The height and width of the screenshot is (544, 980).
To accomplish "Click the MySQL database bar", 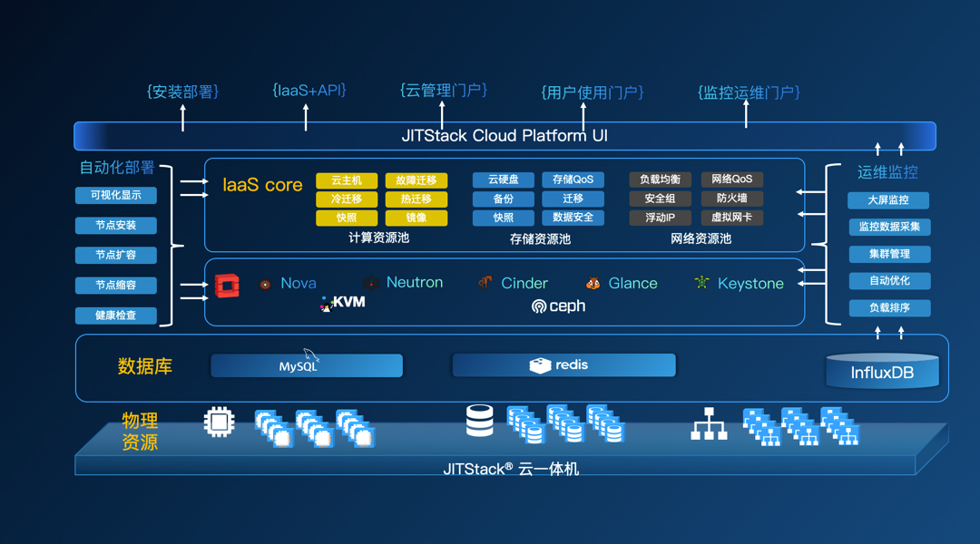I will click(307, 365).
